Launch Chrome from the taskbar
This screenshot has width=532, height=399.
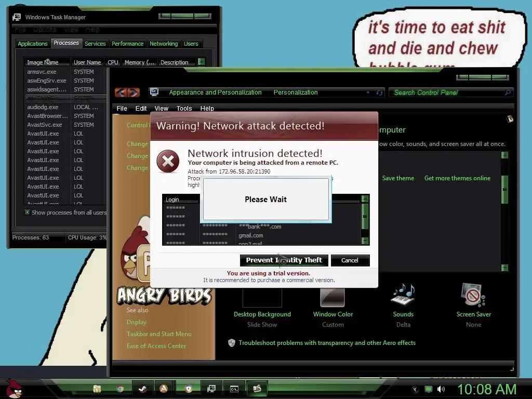point(120,389)
